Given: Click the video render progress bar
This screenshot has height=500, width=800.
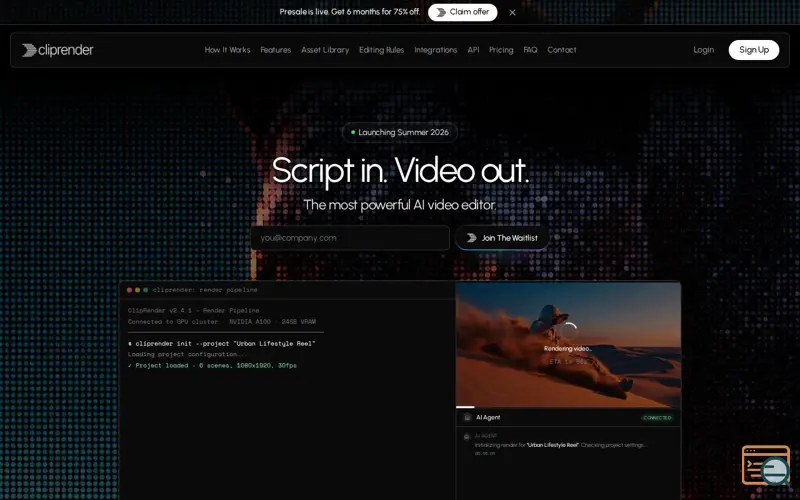Looking at the screenshot, I should pyautogui.click(x=568, y=407).
